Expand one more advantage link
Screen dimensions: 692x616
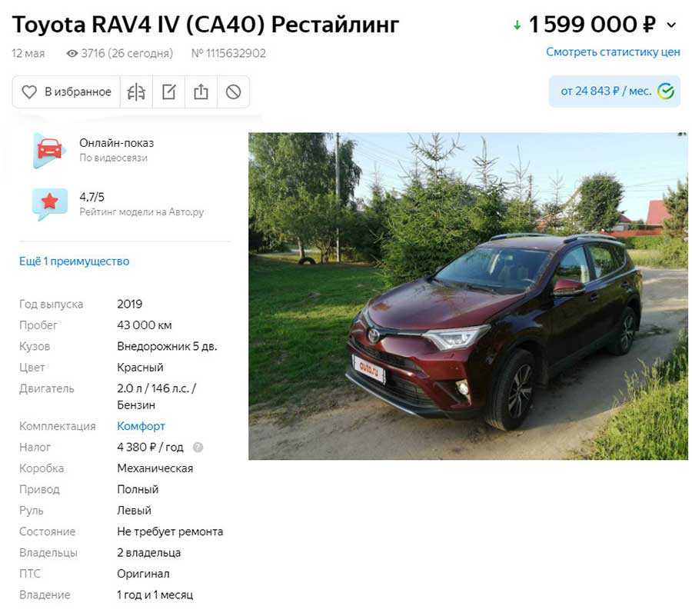pos(74,261)
